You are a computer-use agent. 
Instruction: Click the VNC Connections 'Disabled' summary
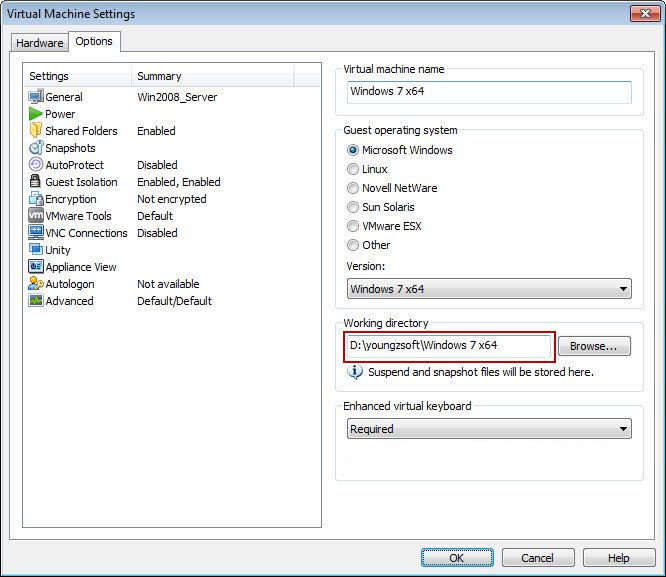click(157, 233)
